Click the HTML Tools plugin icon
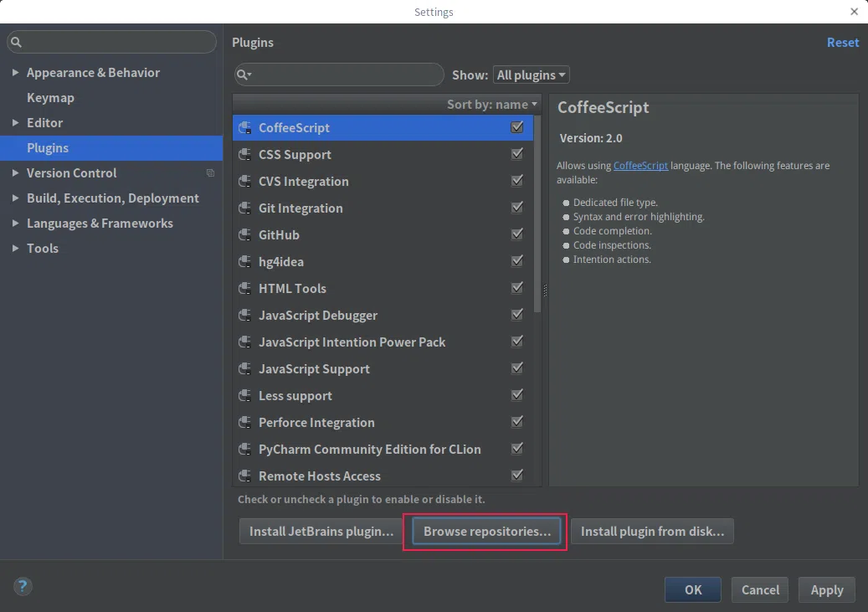 pos(244,289)
